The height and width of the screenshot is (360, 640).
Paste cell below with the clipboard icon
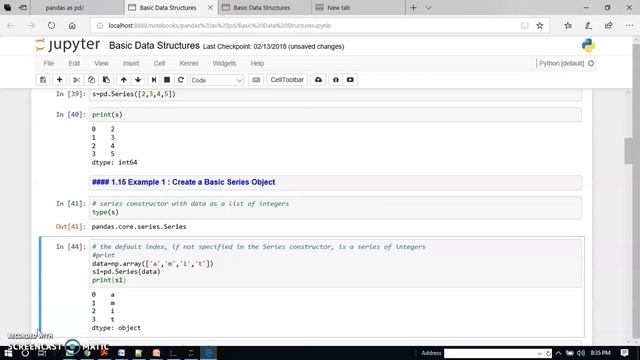106,80
